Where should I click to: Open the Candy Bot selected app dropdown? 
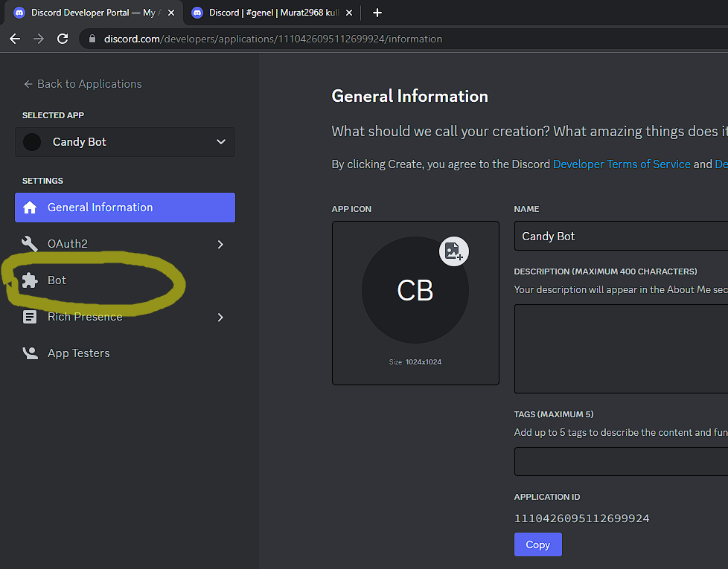pyautogui.click(x=125, y=142)
